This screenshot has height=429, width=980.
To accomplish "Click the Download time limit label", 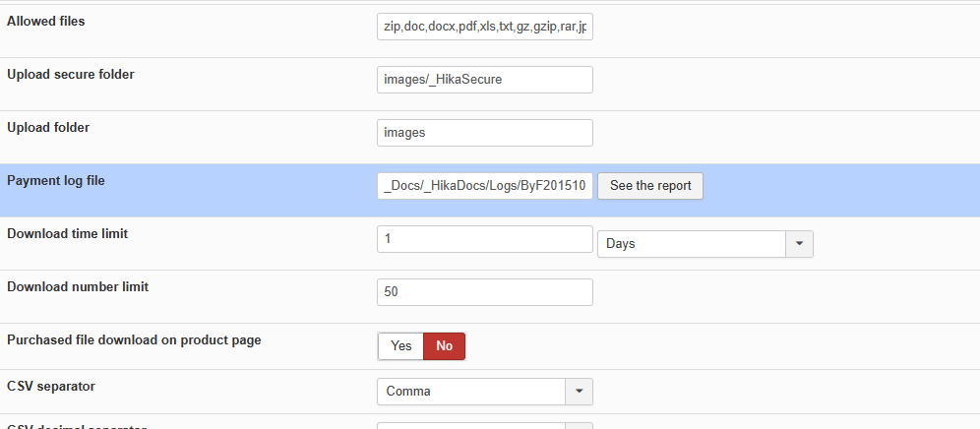I will point(68,234).
